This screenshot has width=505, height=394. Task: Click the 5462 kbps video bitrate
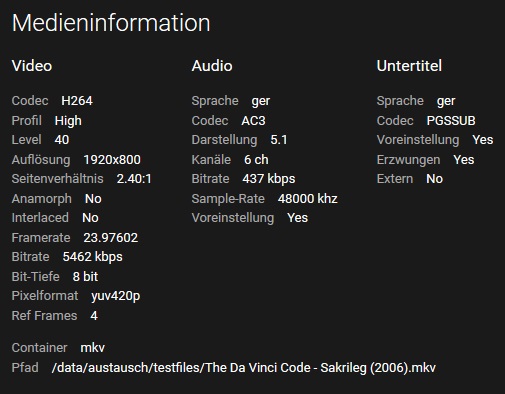(93, 257)
